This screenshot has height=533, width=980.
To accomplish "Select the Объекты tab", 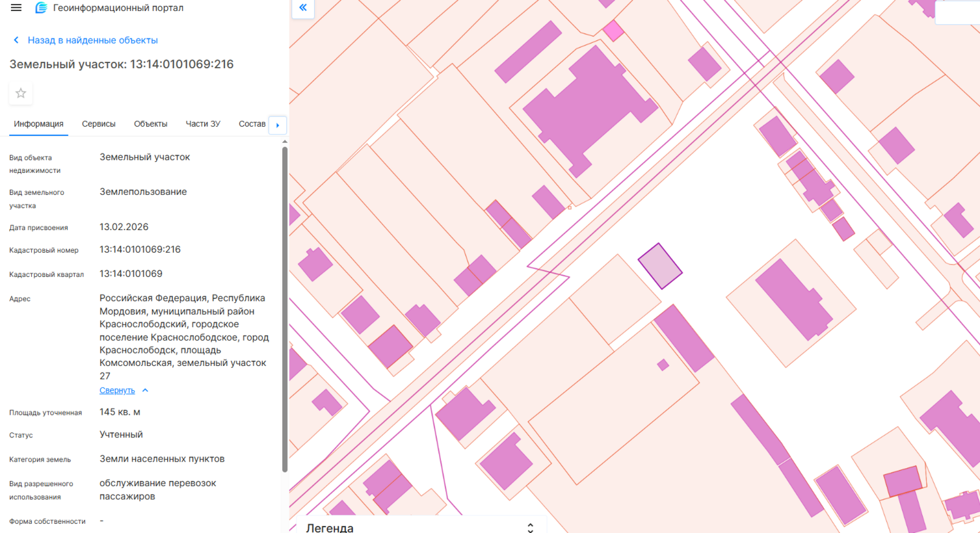I will click(x=150, y=123).
